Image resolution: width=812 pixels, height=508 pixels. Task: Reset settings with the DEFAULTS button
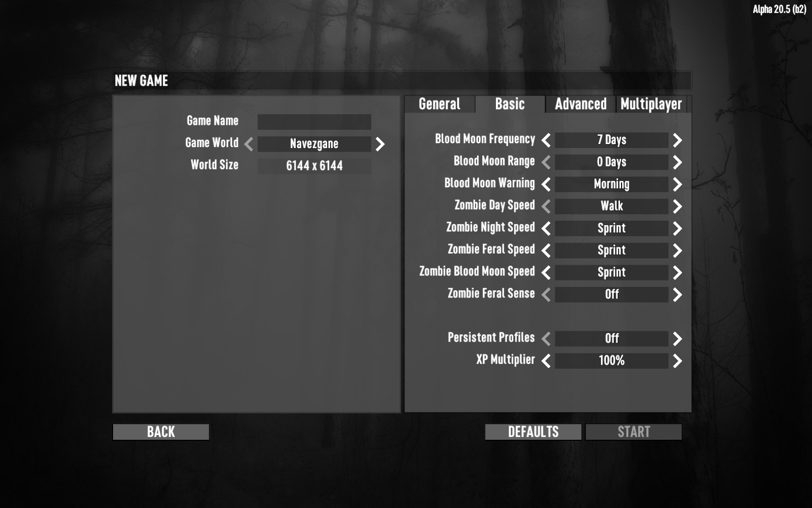[x=533, y=432]
